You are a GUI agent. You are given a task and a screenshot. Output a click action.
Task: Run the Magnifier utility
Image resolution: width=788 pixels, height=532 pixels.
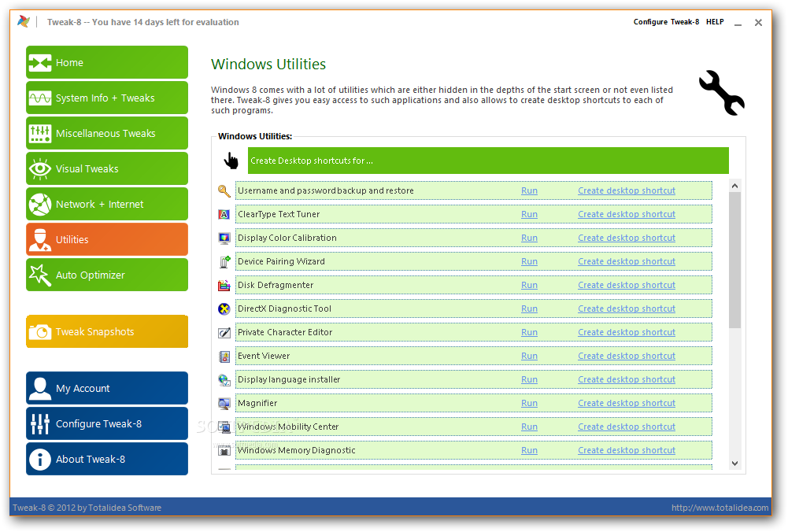coord(529,404)
